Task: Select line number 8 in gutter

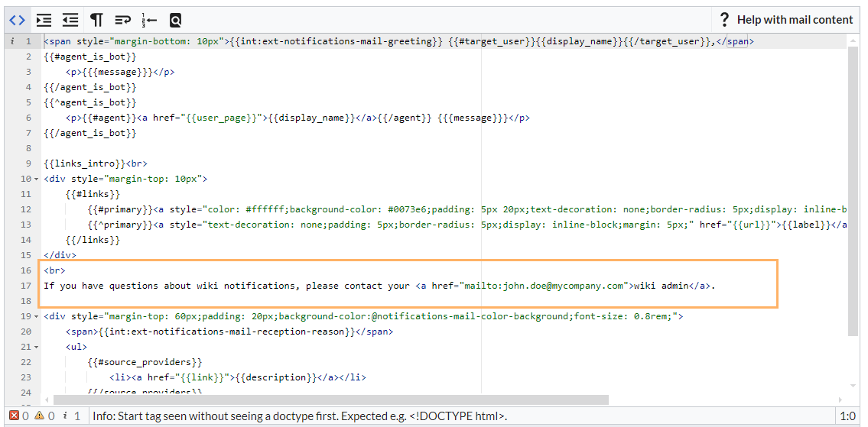Action: [29, 148]
